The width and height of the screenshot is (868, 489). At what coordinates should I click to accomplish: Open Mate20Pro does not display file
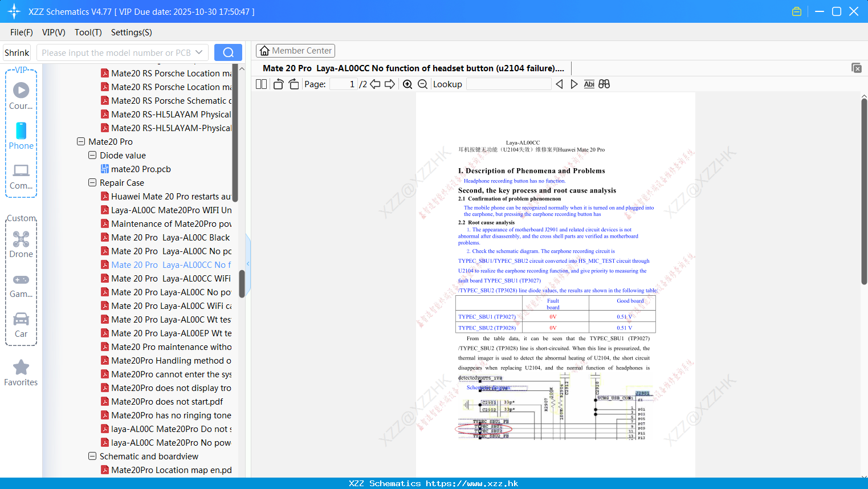(166, 388)
